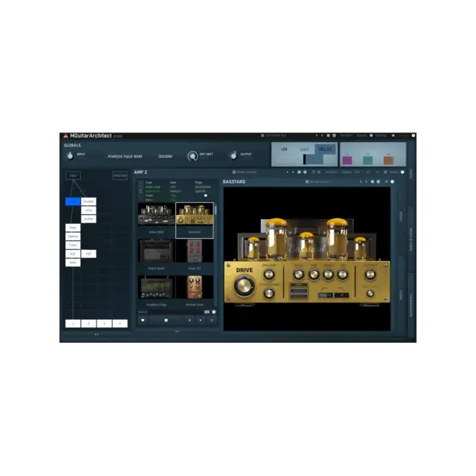Click the keyboard icon beside the amp search field
Image resolution: width=476 pixels, height=476 pixels.
tap(207, 312)
